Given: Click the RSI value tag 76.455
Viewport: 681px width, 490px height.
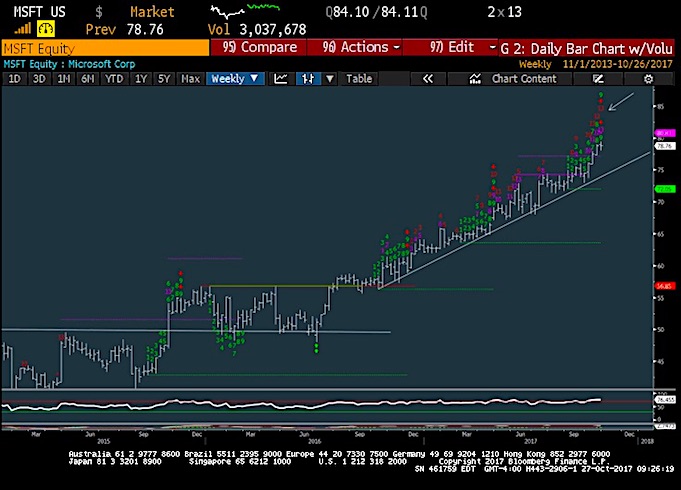Looking at the screenshot, I should (x=665, y=399).
